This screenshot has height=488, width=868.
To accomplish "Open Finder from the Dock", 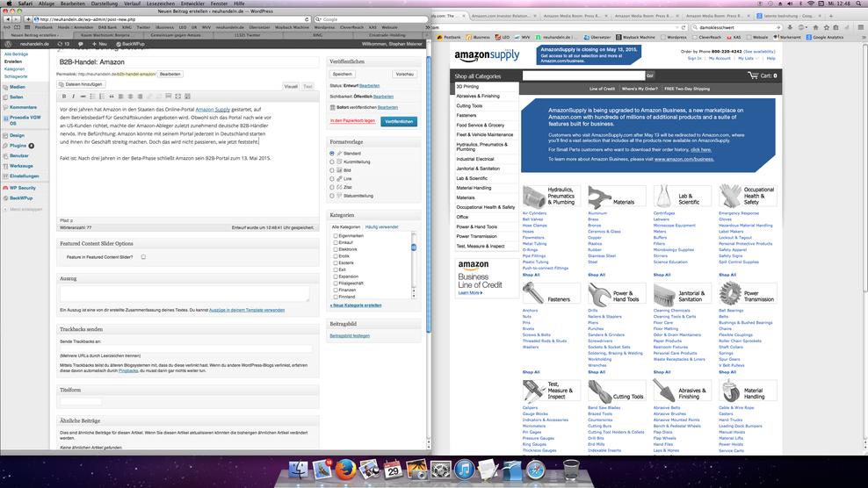I will coord(299,470).
